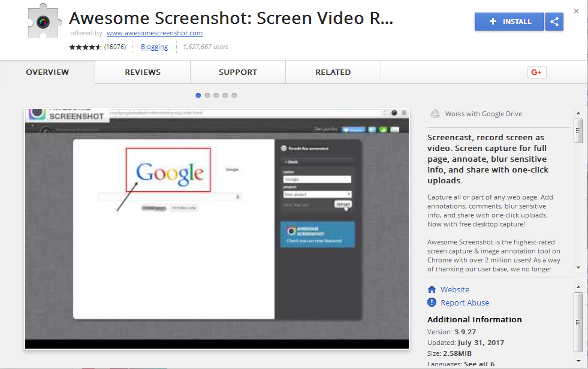
Task: Click the Awesome Screenshot title heading
Action: [231, 18]
